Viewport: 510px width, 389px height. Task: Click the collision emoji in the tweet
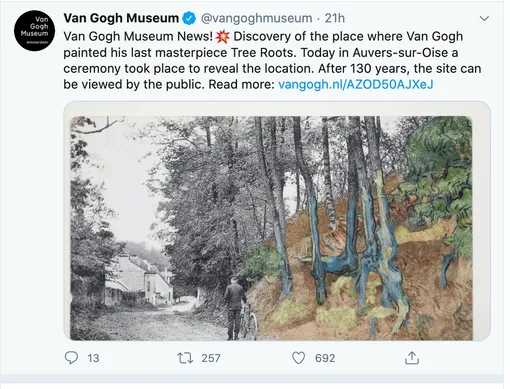(x=222, y=36)
